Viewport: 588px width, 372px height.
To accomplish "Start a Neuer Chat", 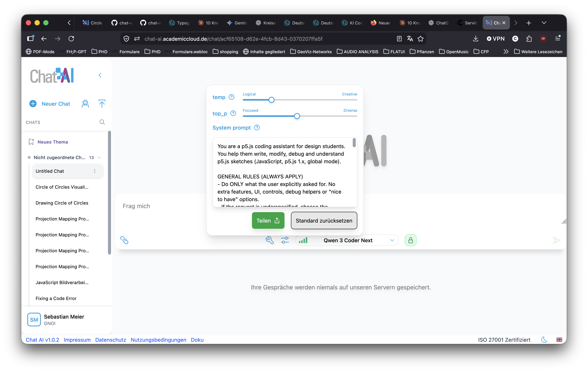I will click(50, 104).
